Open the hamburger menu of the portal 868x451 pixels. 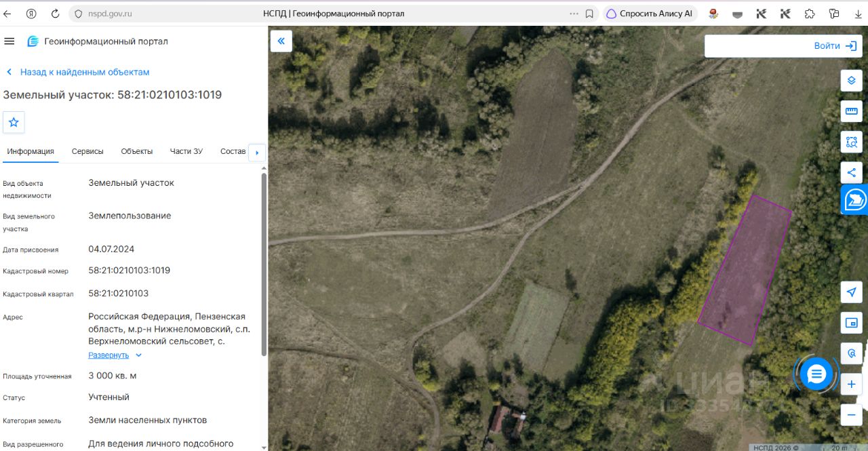point(9,41)
